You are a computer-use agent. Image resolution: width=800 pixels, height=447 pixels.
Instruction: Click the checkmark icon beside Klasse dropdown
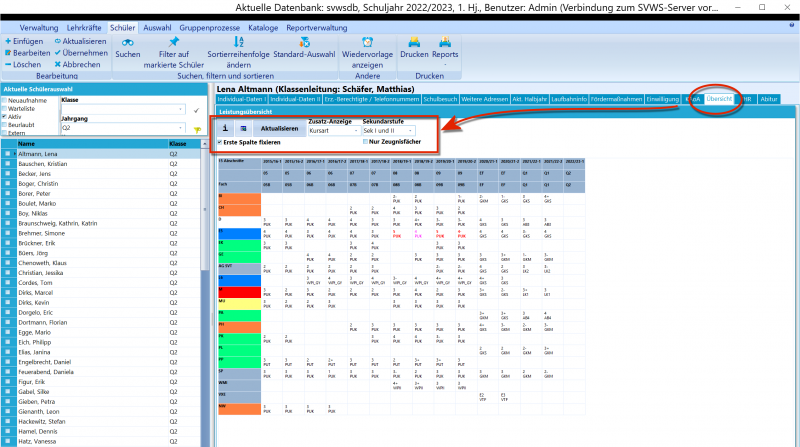(x=196, y=110)
